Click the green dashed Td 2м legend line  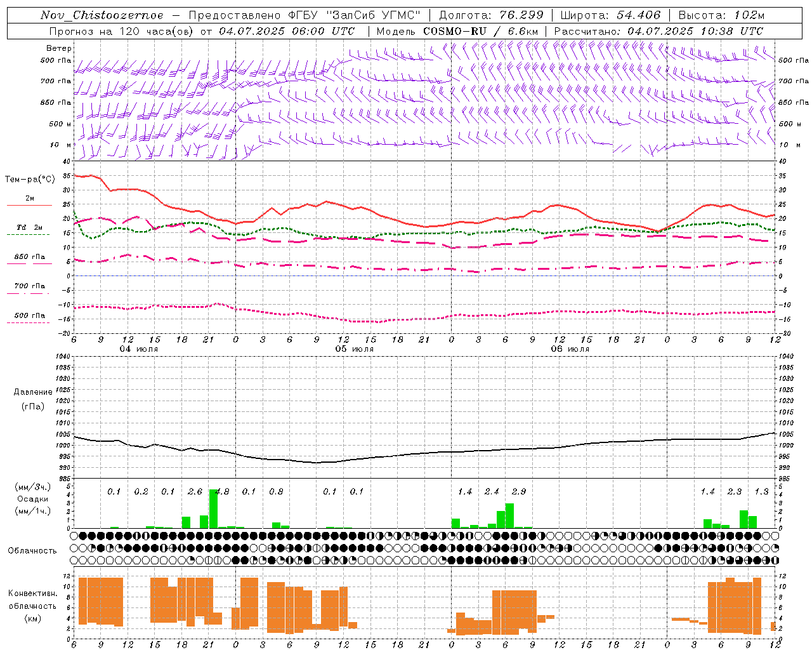click(x=29, y=234)
